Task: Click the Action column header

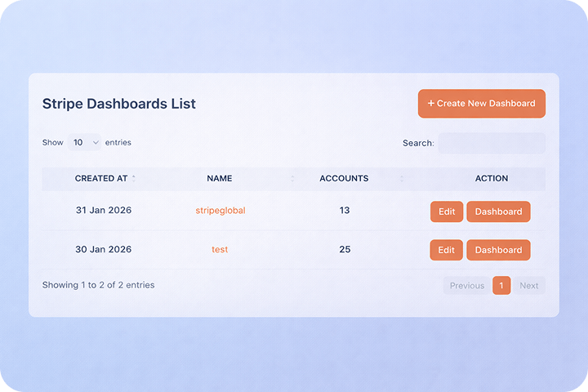Action: 491,178
